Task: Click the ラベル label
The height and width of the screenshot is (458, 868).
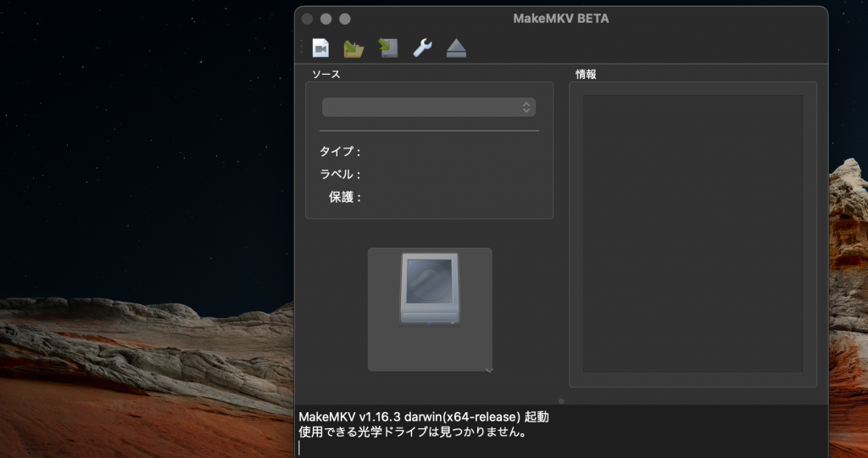Action: click(x=341, y=175)
